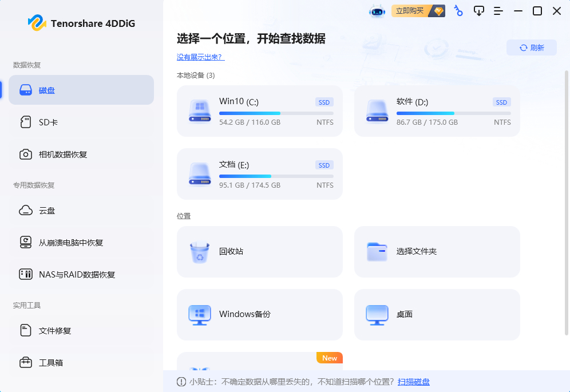Screen dimensions: 570x392
Task: Select the Win10 (C:) drive card
Action: click(x=260, y=111)
